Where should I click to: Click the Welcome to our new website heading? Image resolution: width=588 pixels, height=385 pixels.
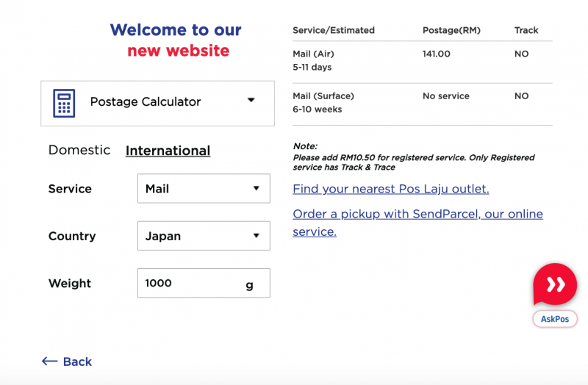(176, 40)
